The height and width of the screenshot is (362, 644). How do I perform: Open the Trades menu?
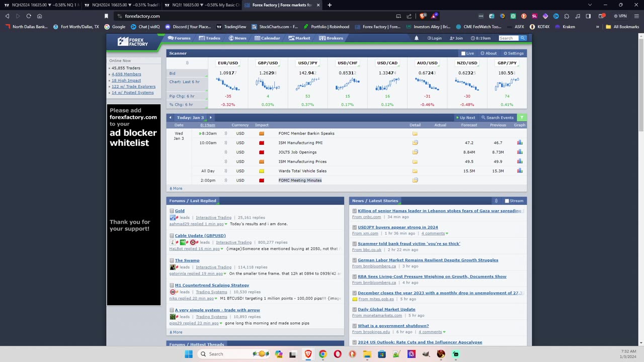click(209, 38)
